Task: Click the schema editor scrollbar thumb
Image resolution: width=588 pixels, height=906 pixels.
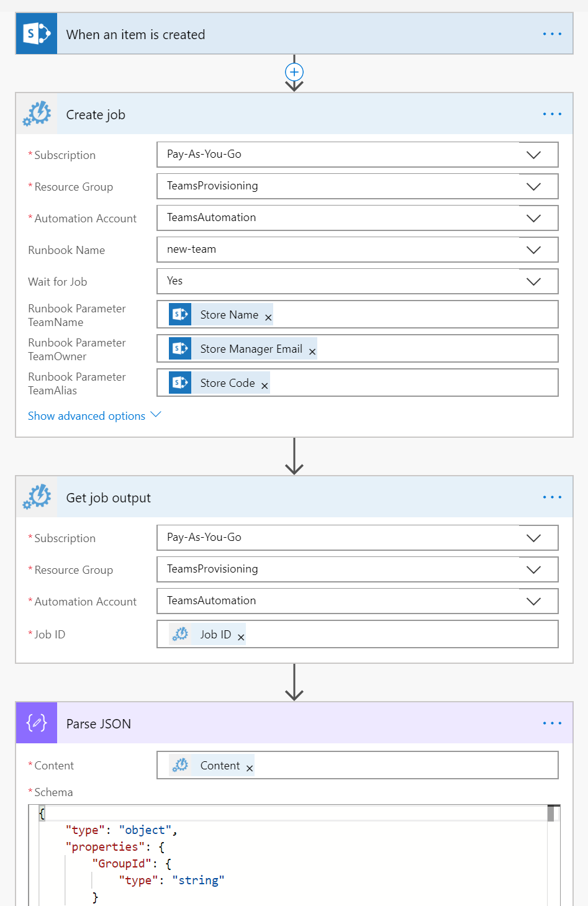Action: coord(551,813)
